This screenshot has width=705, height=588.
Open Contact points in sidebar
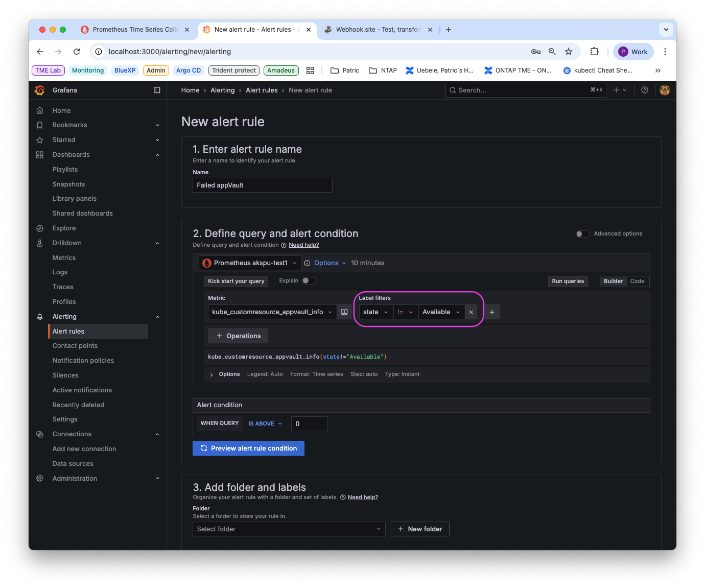click(x=75, y=346)
